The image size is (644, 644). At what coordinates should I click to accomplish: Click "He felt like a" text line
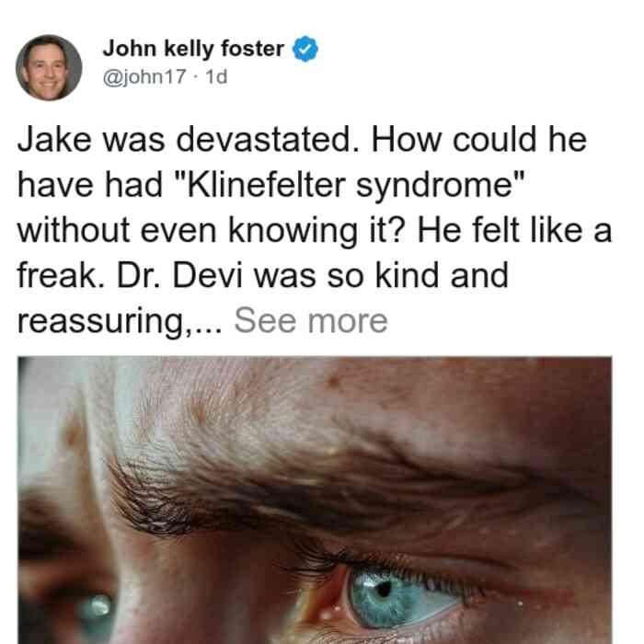514,231
